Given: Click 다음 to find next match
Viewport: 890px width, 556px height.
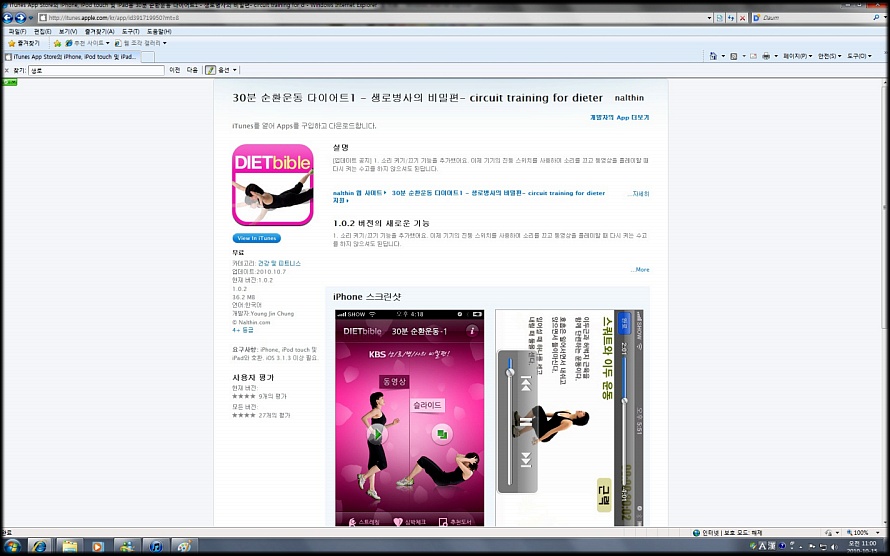Looking at the screenshot, I should coord(192,70).
